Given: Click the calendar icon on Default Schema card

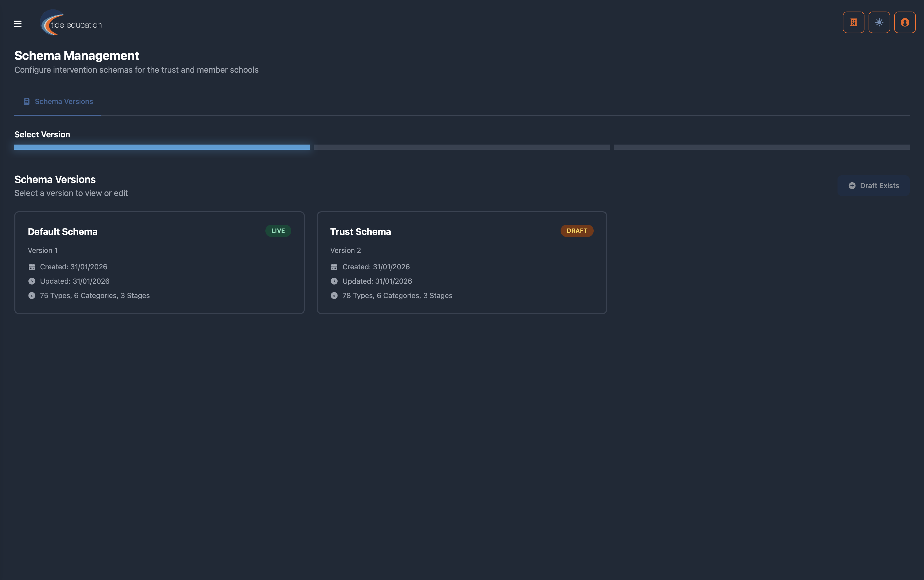Looking at the screenshot, I should [32, 266].
